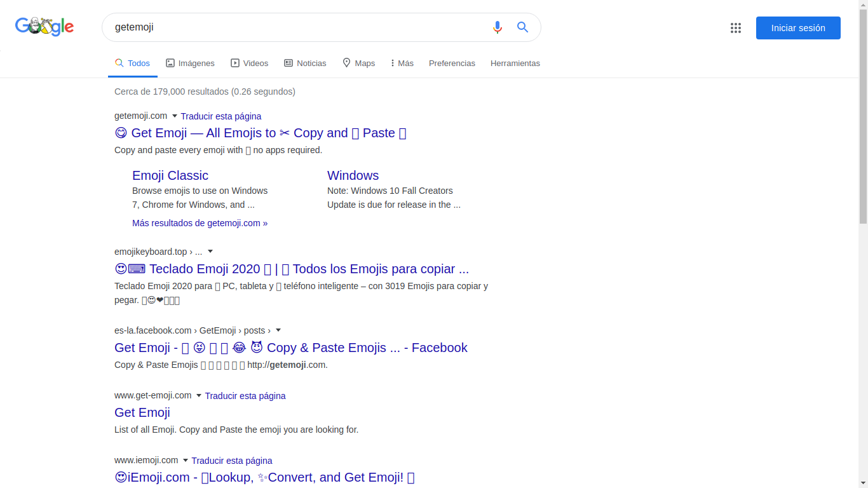The height and width of the screenshot is (488, 868).
Task: Expand dropdown arrow next to www.get-emoji.com
Action: click(199, 396)
